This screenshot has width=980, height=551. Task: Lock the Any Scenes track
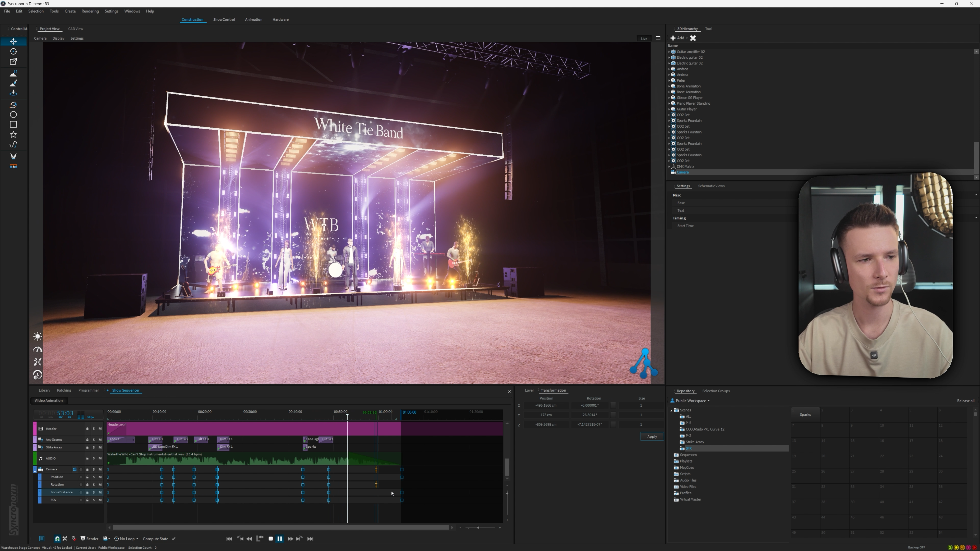(x=87, y=440)
